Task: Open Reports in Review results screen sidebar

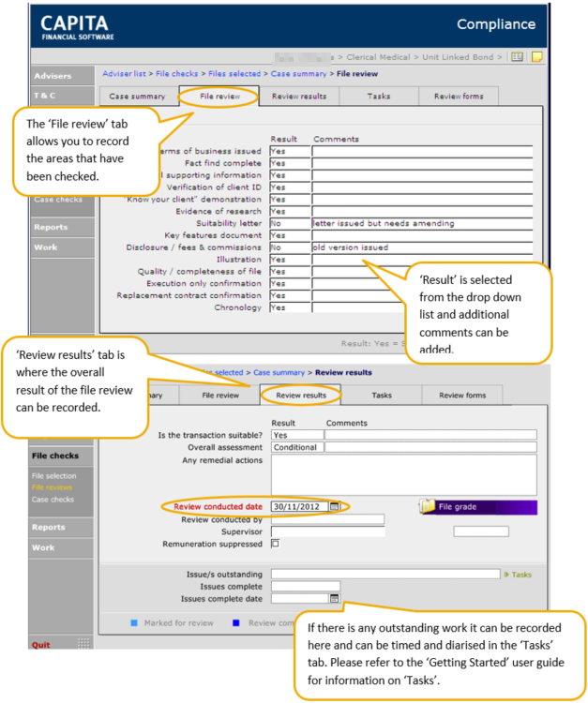Action: [x=61, y=528]
